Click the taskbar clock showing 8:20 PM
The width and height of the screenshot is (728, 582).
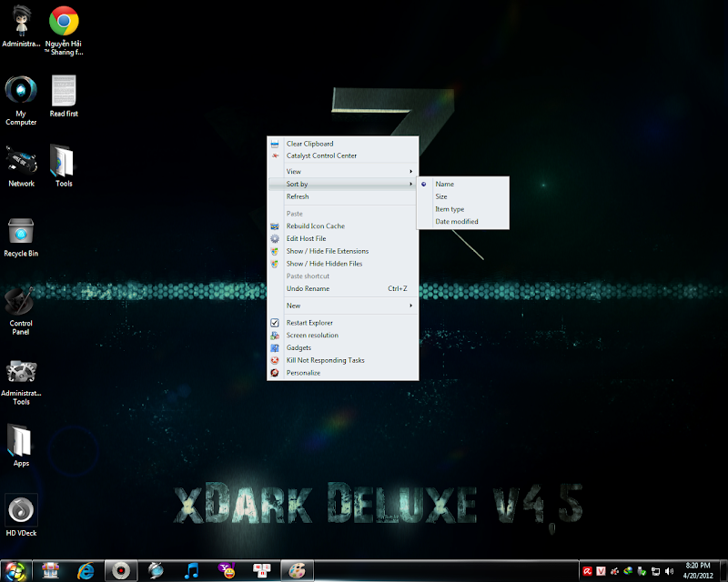(x=698, y=571)
